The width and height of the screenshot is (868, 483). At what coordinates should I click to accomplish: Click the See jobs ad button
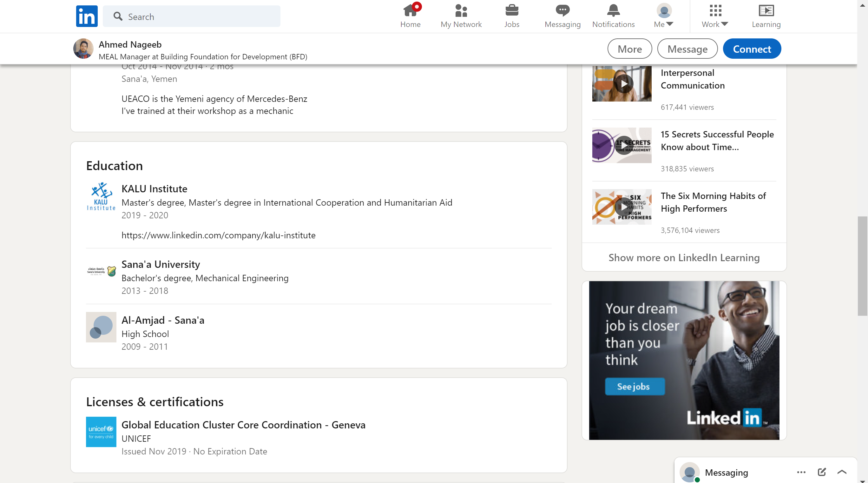[x=635, y=386]
